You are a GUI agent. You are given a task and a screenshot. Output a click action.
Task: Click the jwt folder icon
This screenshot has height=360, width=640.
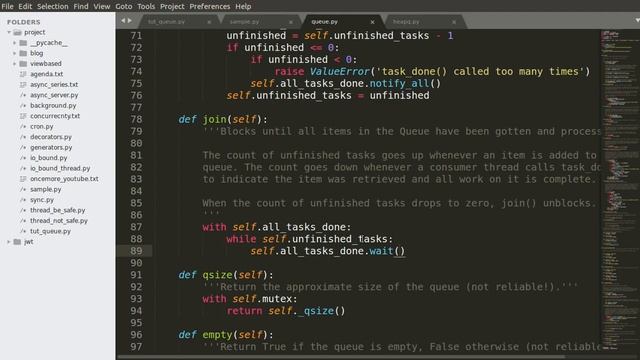pos(17,242)
